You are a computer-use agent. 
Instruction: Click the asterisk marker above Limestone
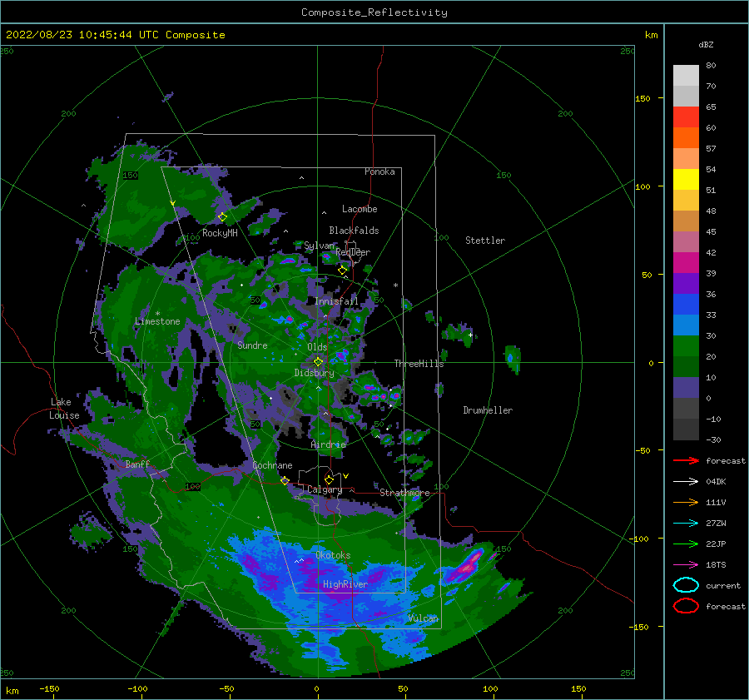point(157,314)
